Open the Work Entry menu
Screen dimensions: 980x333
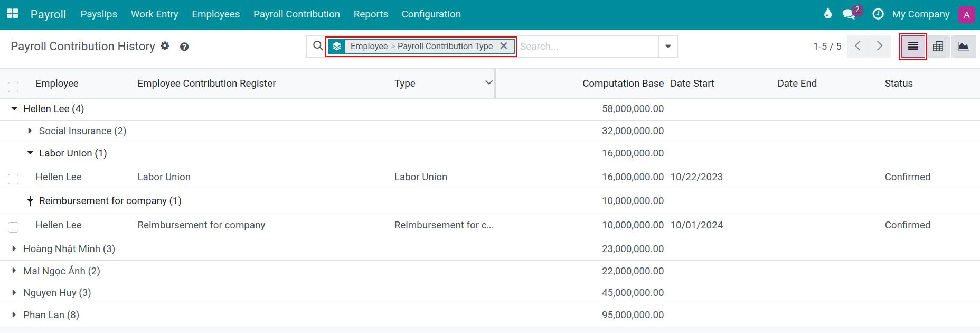(155, 14)
